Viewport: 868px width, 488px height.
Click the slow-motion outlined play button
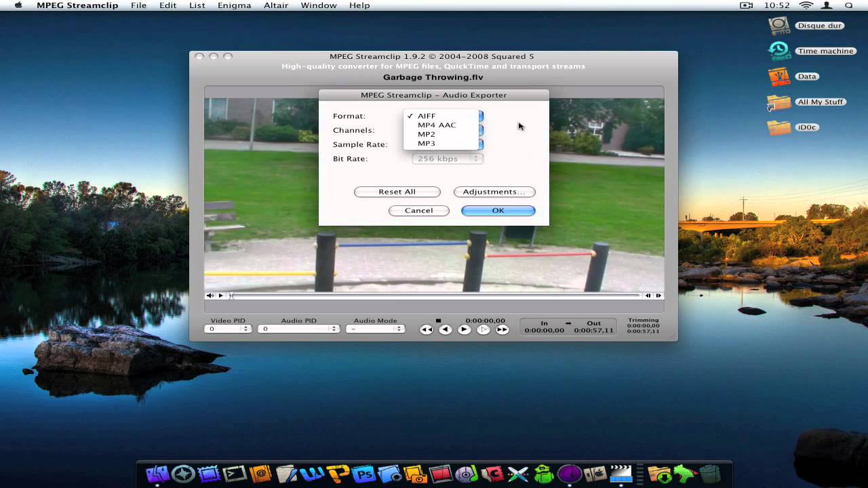483,329
